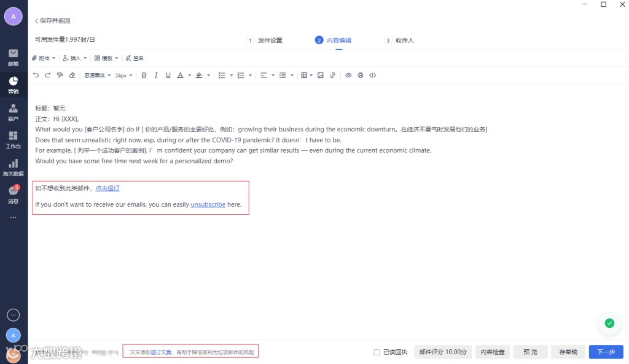
Task: Click the 退订文案 link in footer tip
Action: click(x=162, y=352)
